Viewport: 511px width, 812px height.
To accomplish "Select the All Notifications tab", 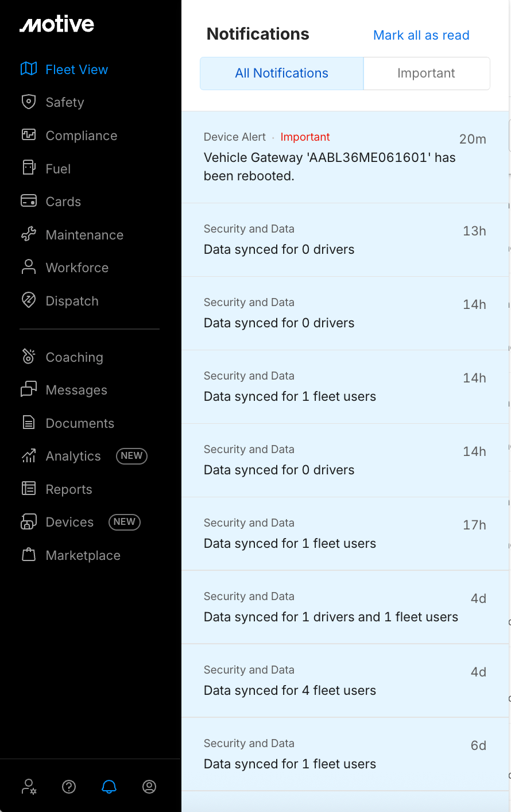I will (281, 74).
